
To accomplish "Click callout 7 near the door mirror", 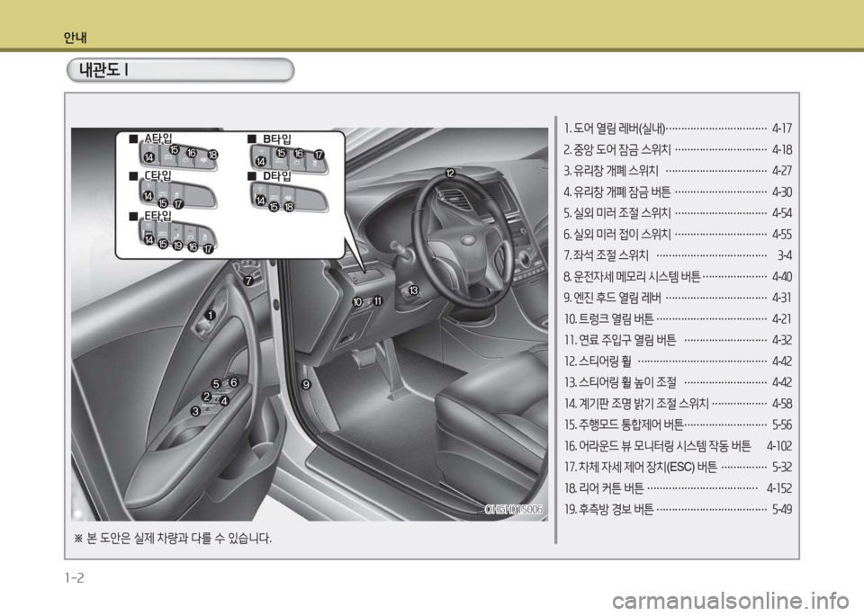I will tap(247, 280).
